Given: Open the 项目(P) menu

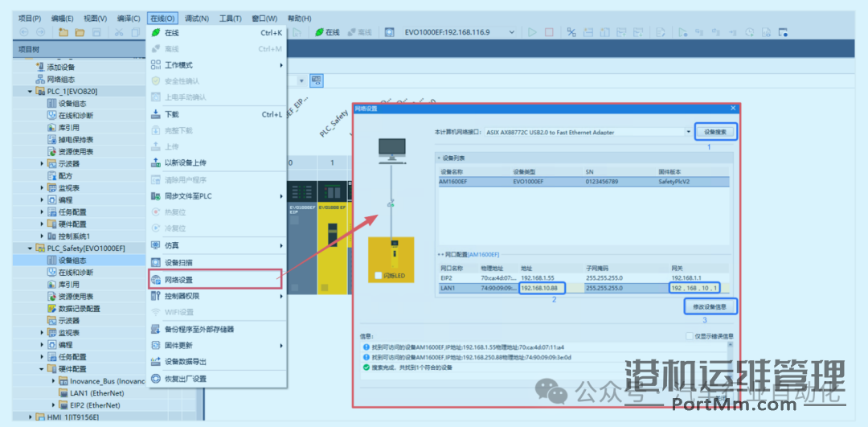Looking at the screenshot, I should click(30, 18).
